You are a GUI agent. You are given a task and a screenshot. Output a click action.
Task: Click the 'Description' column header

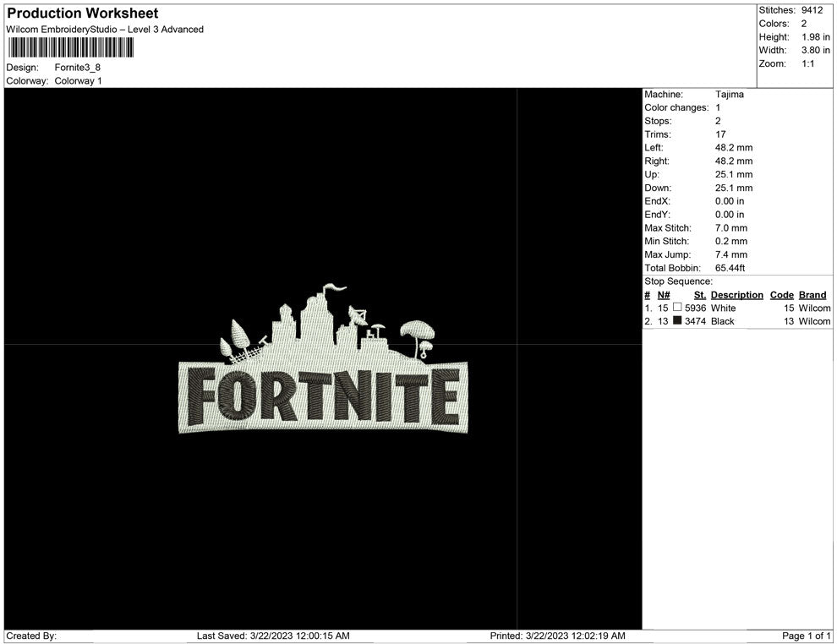click(736, 294)
